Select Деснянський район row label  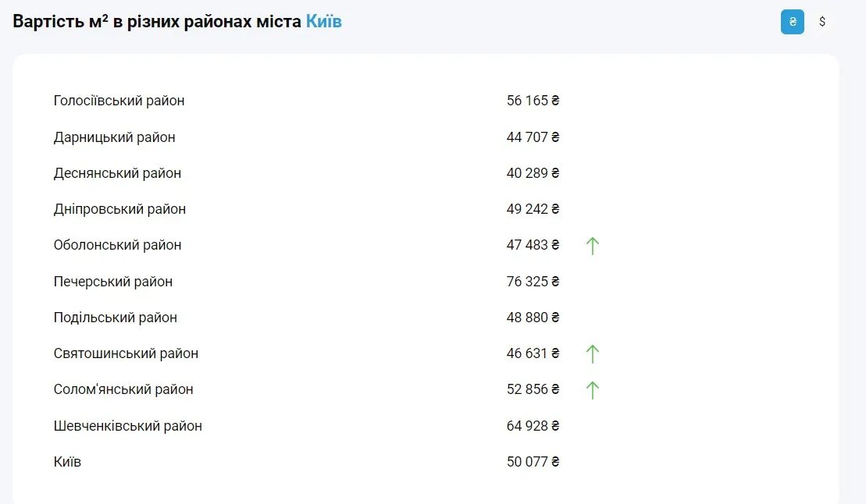pos(117,173)
